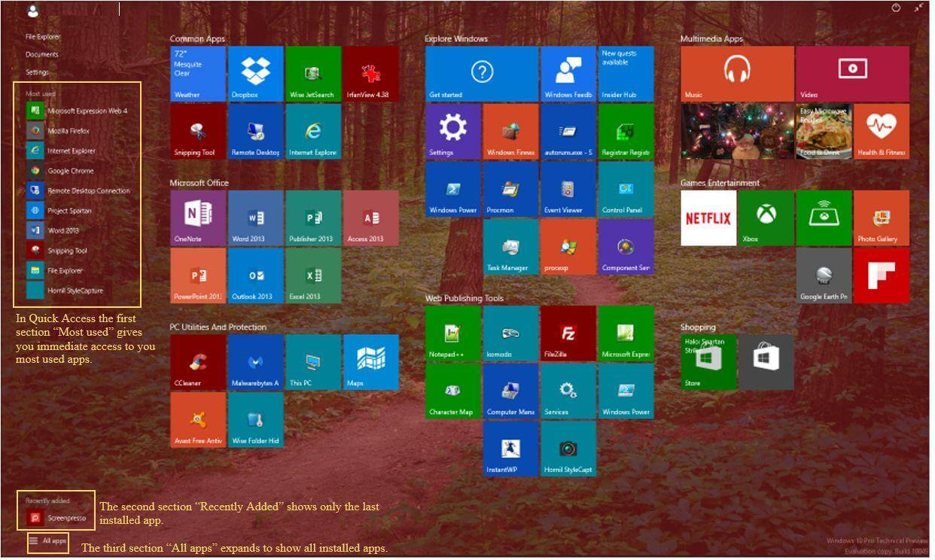Launch the Task Manager tile
Screen dimensions: 935x560
[511, 247]
